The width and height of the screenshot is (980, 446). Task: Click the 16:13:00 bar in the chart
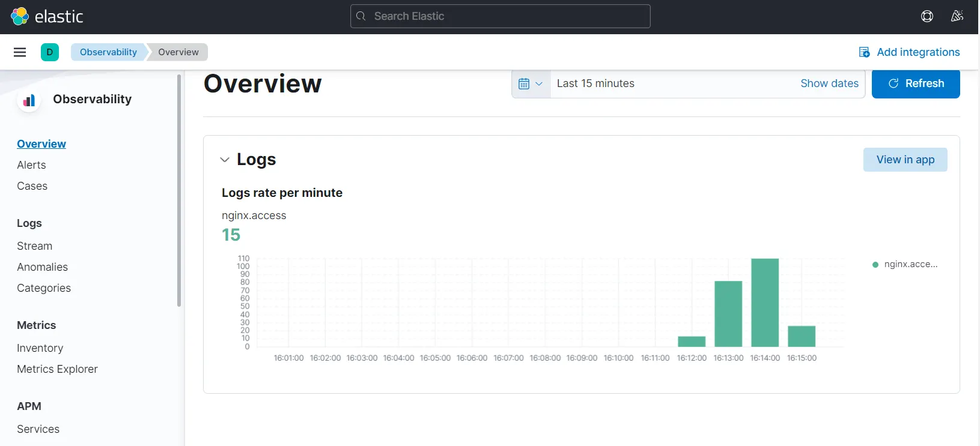[x=728, y=314]
